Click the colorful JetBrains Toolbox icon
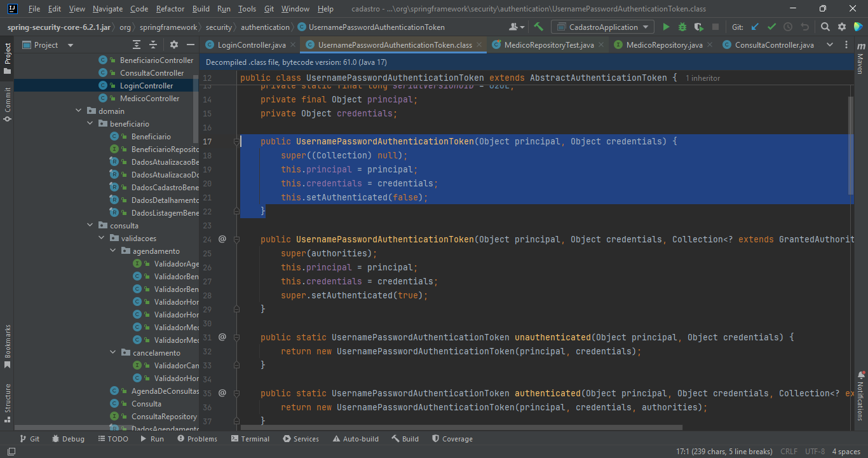This screenshot has height=458, width=868. click(858, 27)
